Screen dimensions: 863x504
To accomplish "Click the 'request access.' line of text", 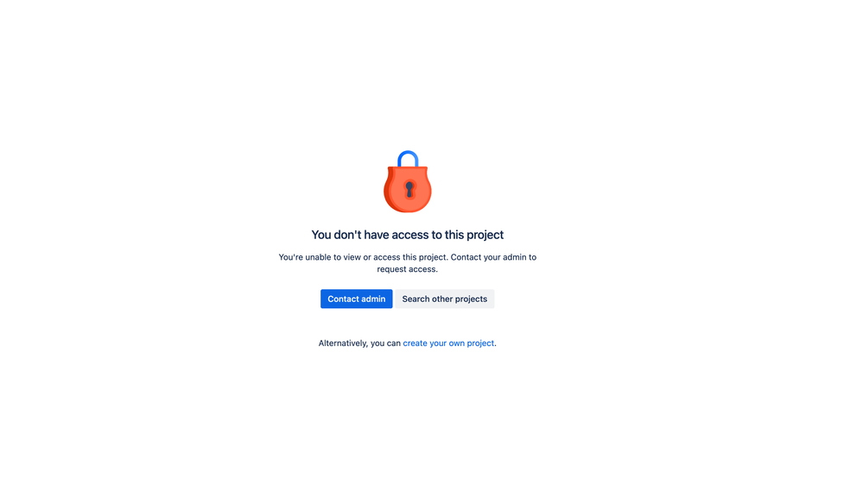I will point(407,269).
